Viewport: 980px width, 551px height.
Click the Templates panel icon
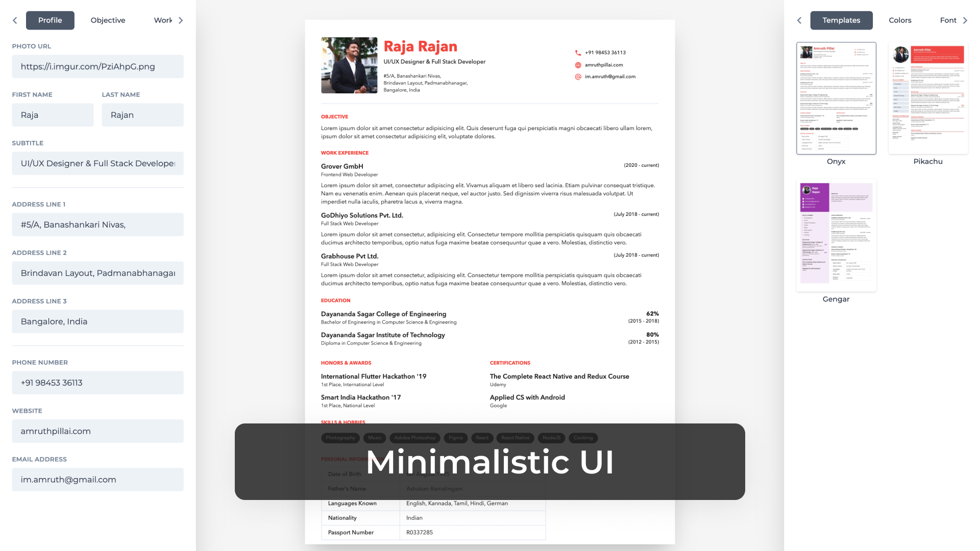pyautogui.click(x=841, y=19)
